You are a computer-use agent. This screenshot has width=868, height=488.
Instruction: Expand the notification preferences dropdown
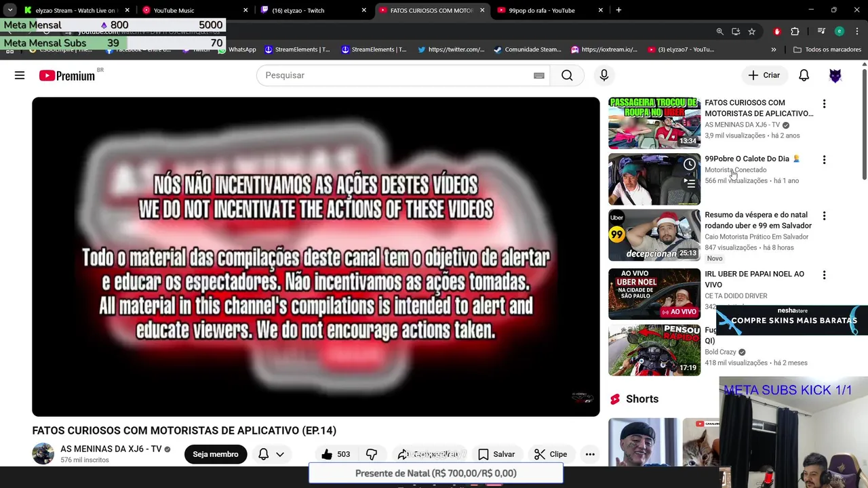tap(279, 455)
